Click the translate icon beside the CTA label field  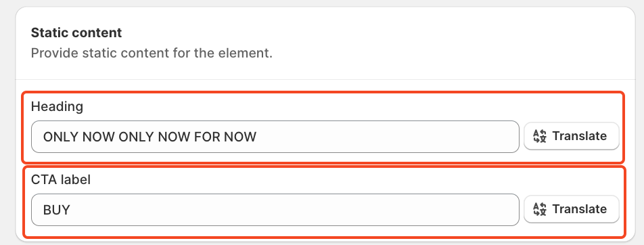540,209
